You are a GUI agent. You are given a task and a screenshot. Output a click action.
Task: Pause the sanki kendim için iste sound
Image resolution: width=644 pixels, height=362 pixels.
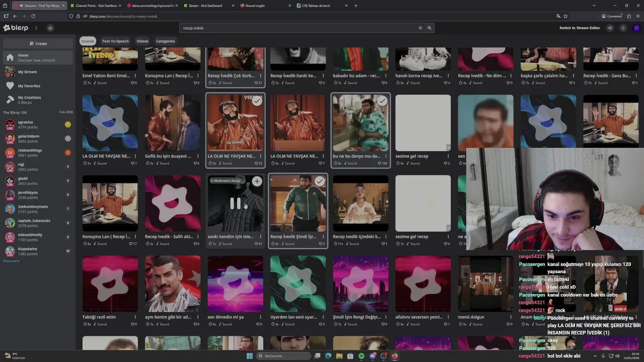coord(235,203)
